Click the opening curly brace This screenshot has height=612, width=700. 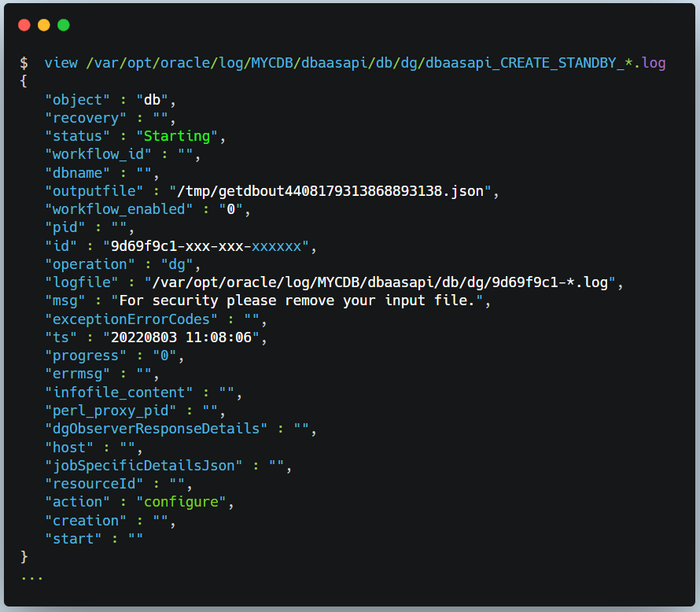(24, 81)
